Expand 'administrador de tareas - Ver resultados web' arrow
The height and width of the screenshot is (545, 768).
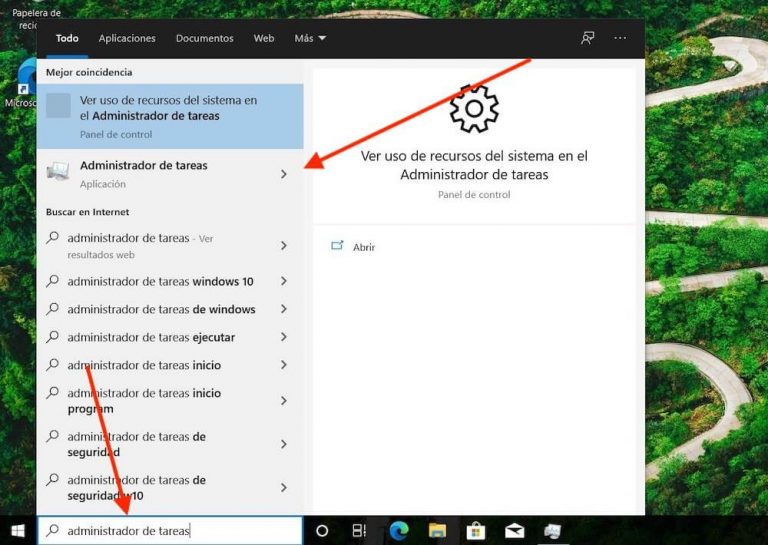(284, 246)
